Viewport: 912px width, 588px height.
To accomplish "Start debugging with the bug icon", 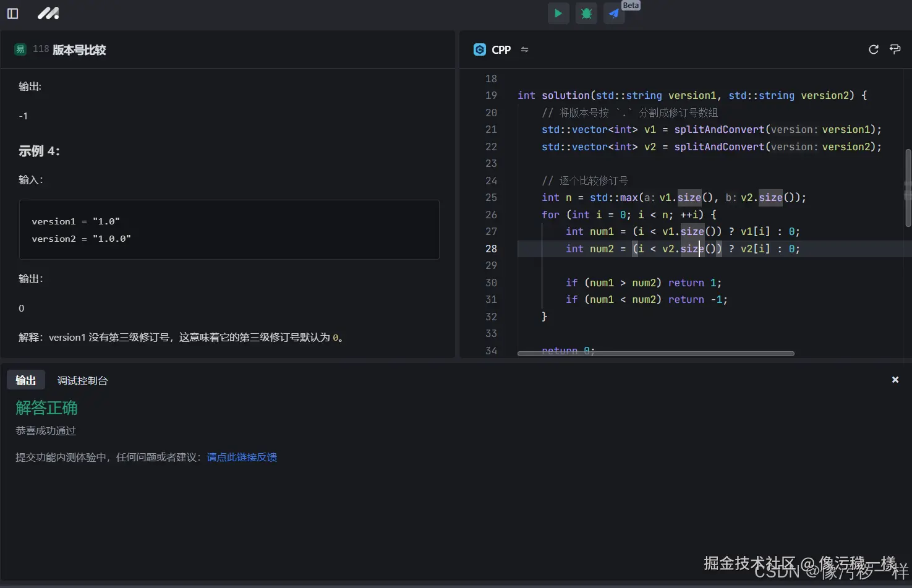I will pyautogui.click(x=586, y=13).
